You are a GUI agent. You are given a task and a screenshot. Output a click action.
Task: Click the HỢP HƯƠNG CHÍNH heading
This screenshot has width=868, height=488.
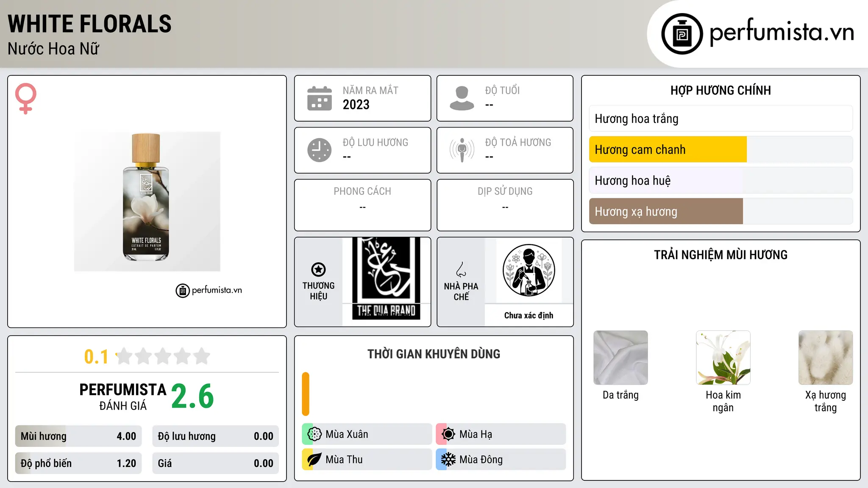pyautogui.click(x=721, y=91)
